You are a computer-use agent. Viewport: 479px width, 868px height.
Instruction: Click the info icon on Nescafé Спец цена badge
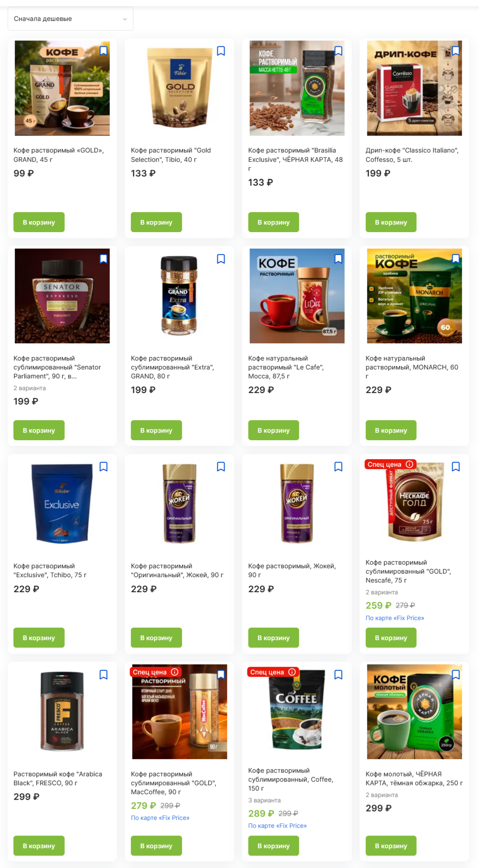[x=409, y=464]
